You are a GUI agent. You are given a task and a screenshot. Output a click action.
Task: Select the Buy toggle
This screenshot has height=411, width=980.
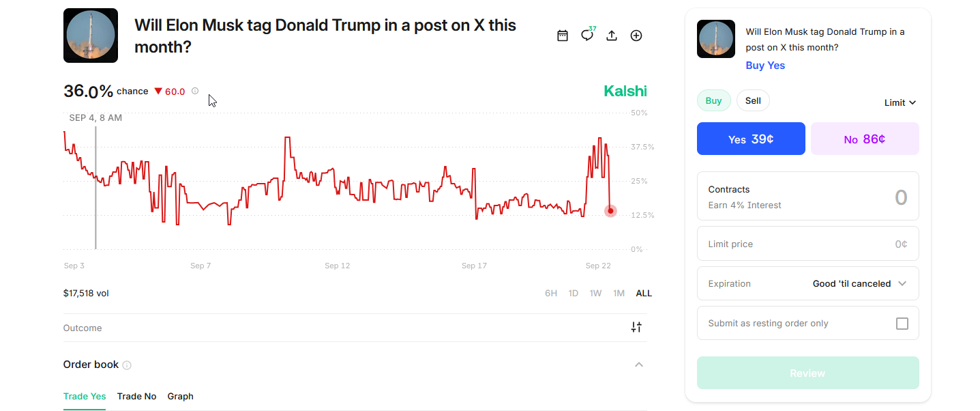(713, 101)
